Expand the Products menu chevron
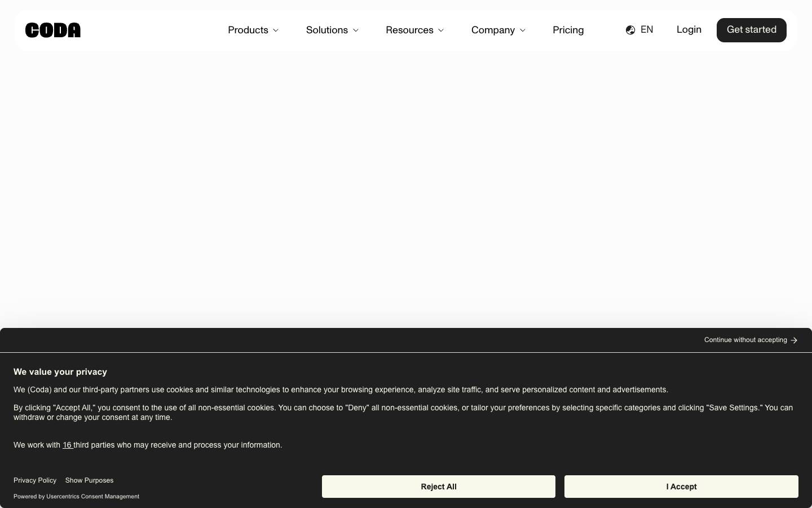This screenshot has height=508, width=812. click(276, 30)
